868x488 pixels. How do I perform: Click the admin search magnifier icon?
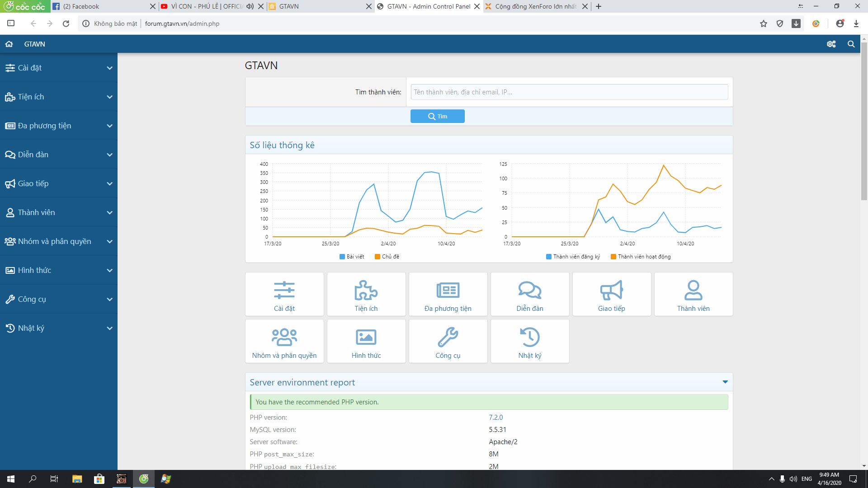click(x=851, y=44)
